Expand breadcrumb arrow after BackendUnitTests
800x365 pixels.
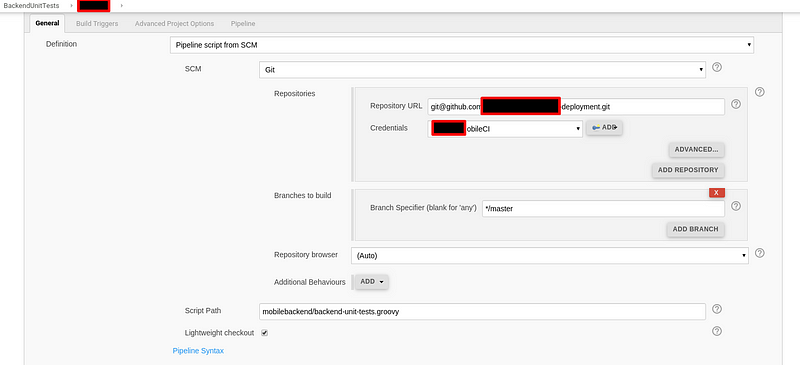71,6
